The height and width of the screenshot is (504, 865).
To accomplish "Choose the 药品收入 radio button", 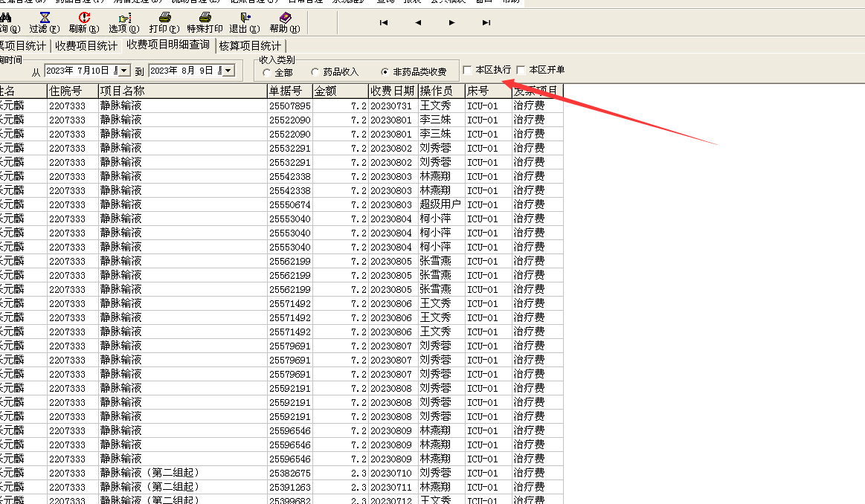I will tap(315, 71).
